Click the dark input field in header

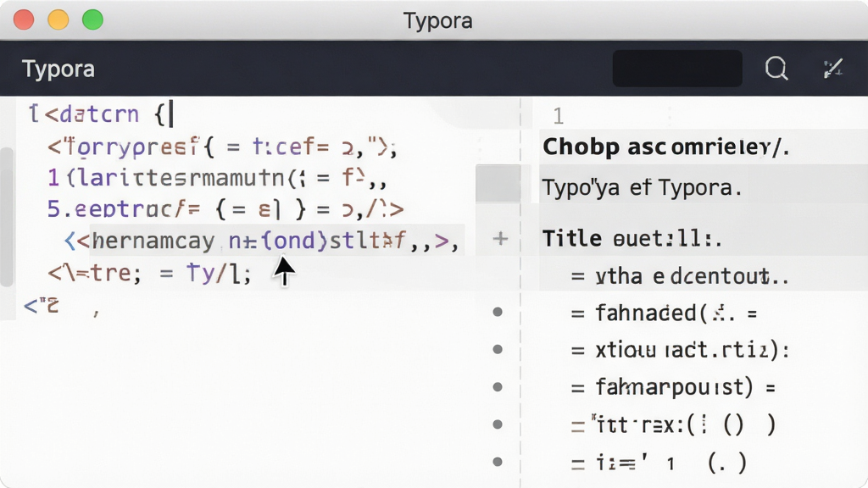(677, 68)
